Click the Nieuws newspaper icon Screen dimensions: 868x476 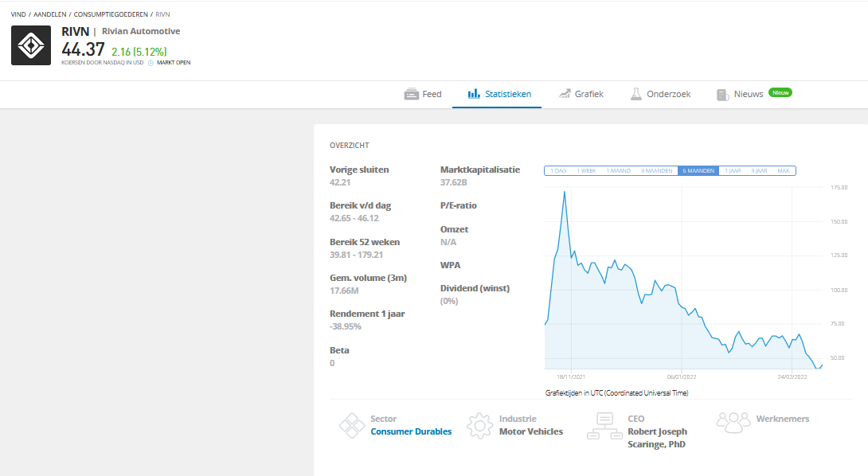(x=722, y=95)
